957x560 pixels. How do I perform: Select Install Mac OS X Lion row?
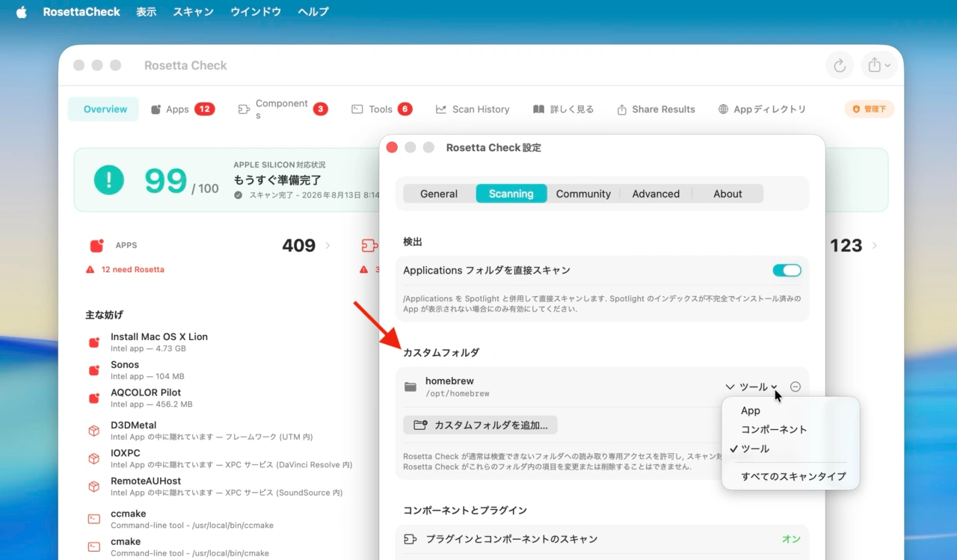point(219,342)
